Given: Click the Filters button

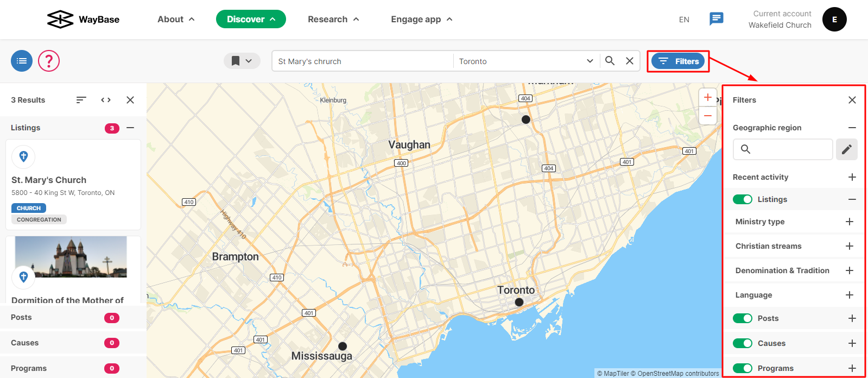Looking at the screenshot, I should click(678, 61).
